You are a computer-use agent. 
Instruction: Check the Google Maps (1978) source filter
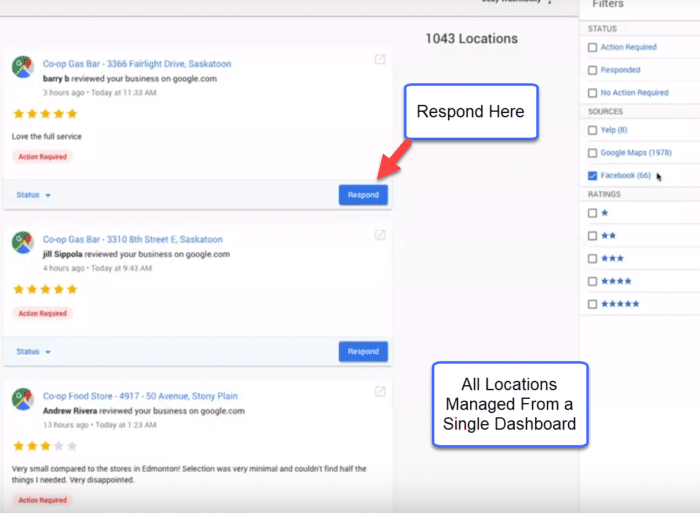(592, 153)
